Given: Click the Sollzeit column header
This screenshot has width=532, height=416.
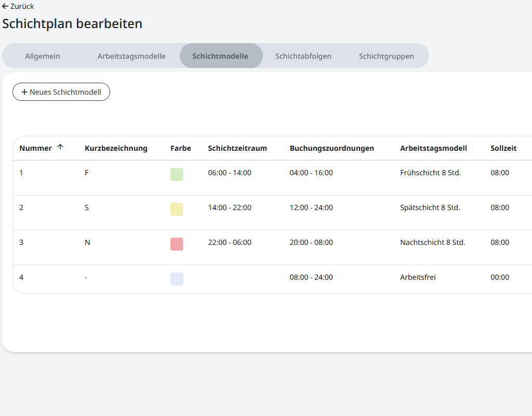Looking at the screenshot, I should click(x=503, y=148).
